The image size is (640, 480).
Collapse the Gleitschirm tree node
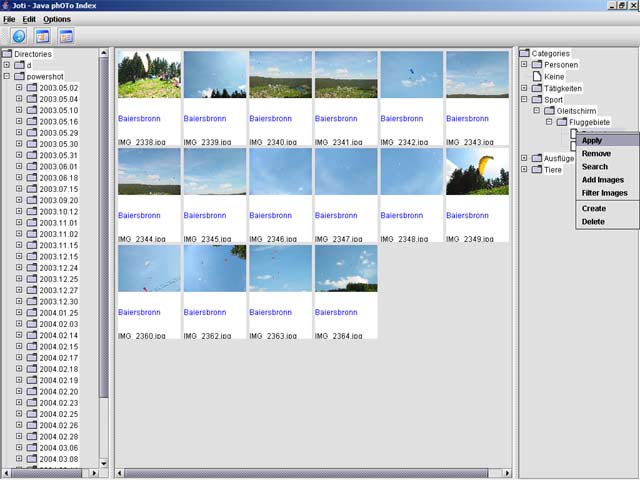point(536,111)
